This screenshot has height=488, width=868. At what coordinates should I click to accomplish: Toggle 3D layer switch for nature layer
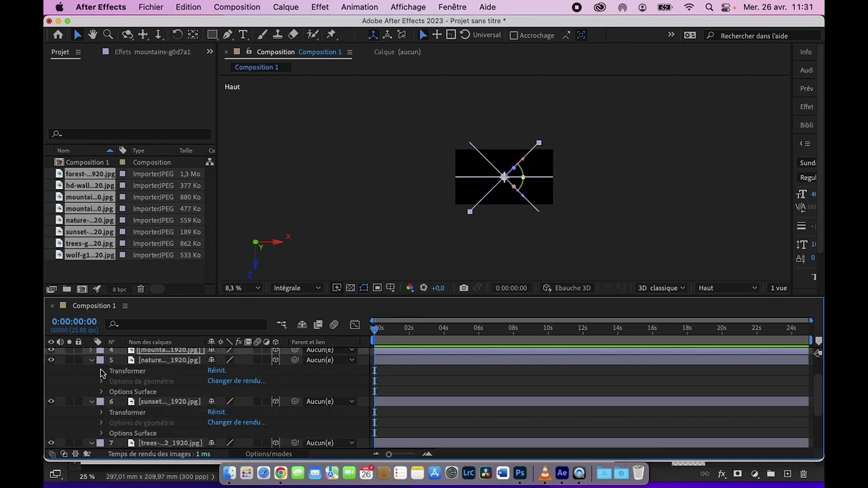tap(275, 360)
